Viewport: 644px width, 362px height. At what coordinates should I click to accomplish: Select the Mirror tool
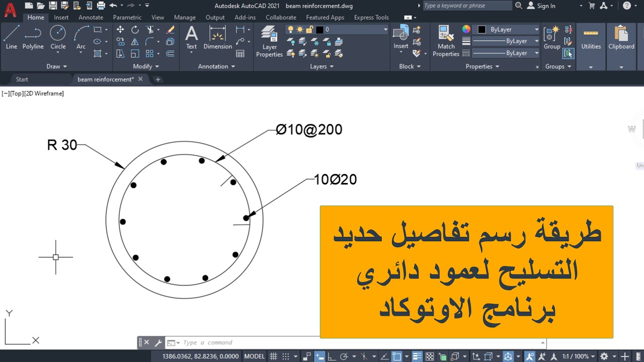pyautogui.click(x=135, y=42)
